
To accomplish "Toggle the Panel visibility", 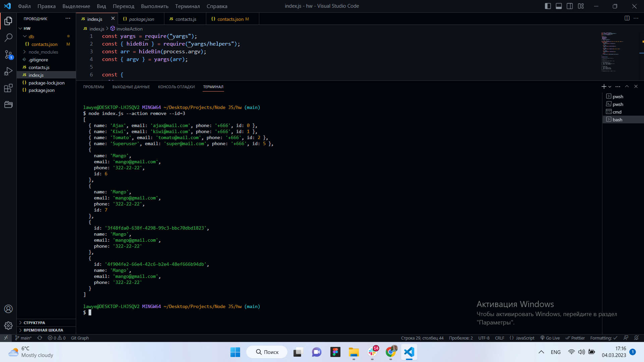I will 558,6.
